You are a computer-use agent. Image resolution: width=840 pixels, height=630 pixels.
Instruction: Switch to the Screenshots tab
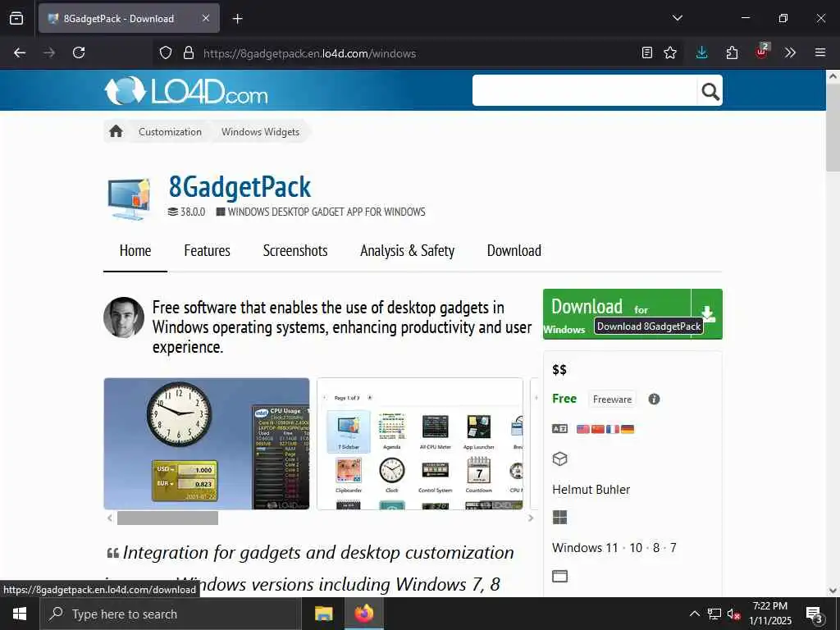click(x=295, y=251)
